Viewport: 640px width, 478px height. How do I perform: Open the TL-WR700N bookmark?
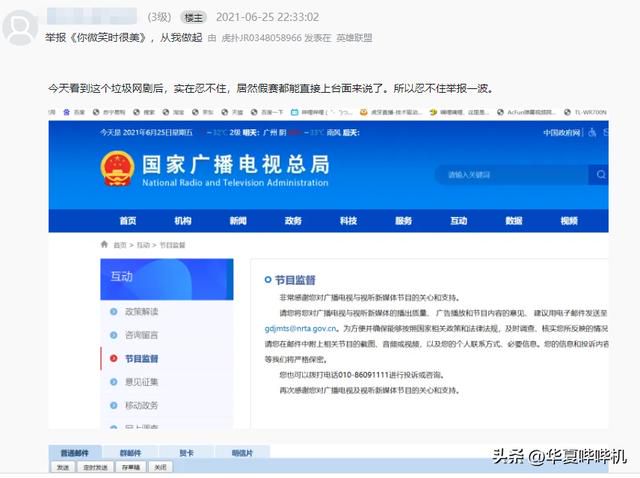[x=585, y=112]
